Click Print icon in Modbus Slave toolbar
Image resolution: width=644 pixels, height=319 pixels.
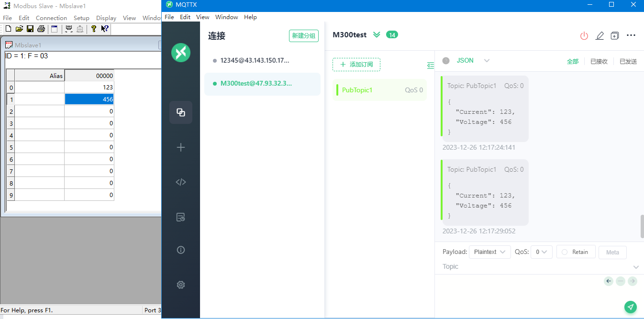pyautogui.click(x=41, y=29)
